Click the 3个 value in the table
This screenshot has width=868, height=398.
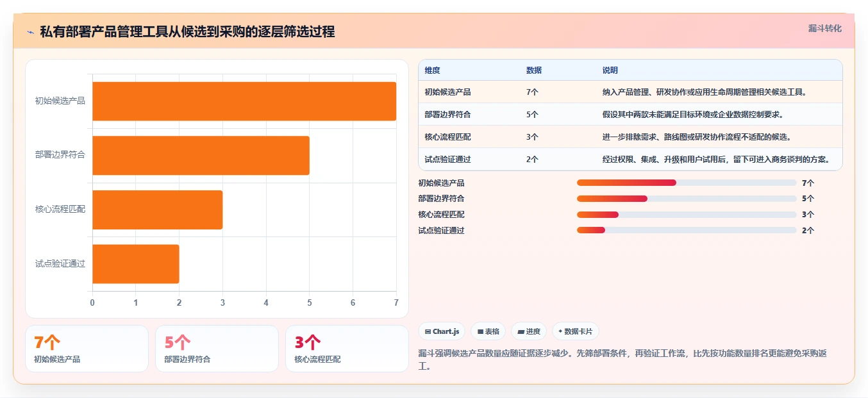532,137
